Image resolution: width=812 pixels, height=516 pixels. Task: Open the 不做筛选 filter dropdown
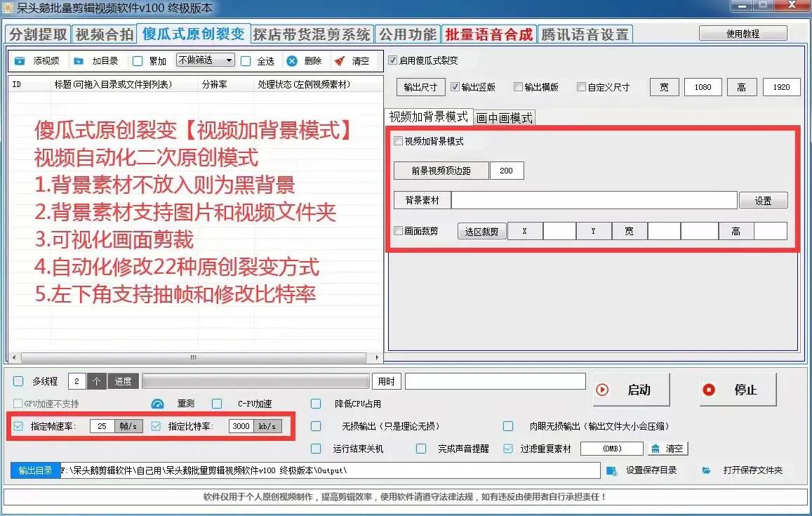206,61
